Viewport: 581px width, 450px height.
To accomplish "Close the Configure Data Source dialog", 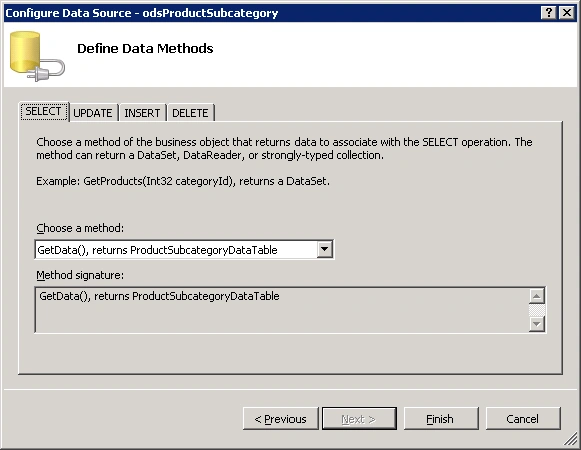I will click(x=567, y=13).
